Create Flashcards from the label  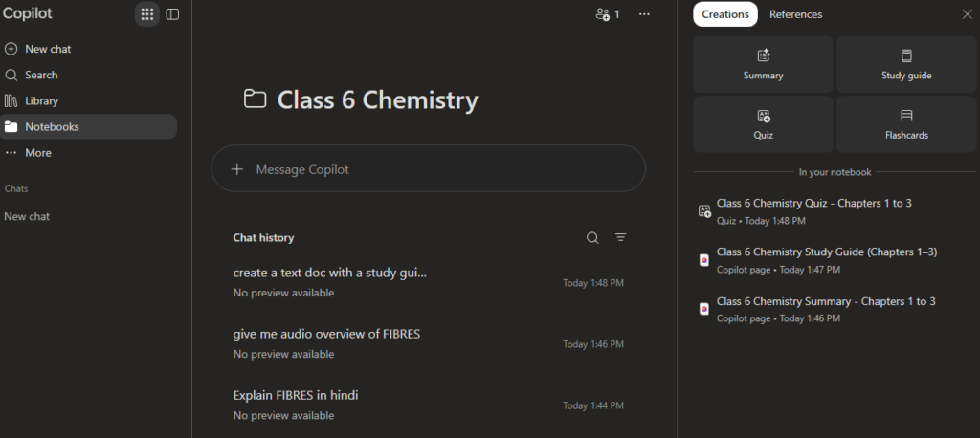point(906,135)
